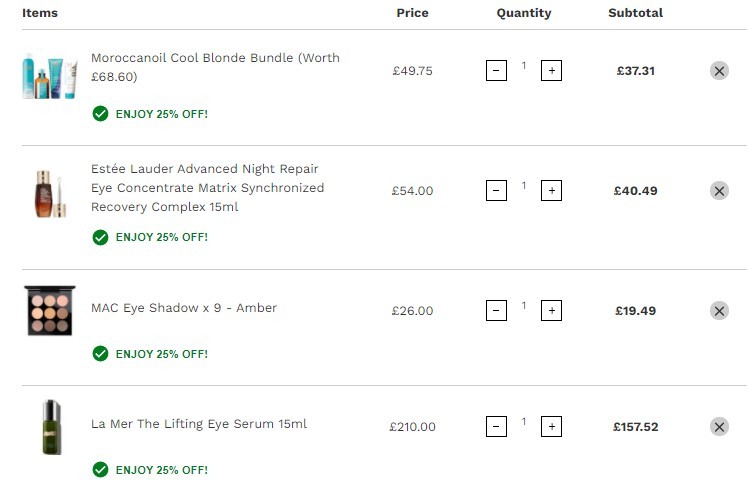
Task: Click the La Mer green bottle thumbnail
Action: pyautogui.click(x=52, y=427)
